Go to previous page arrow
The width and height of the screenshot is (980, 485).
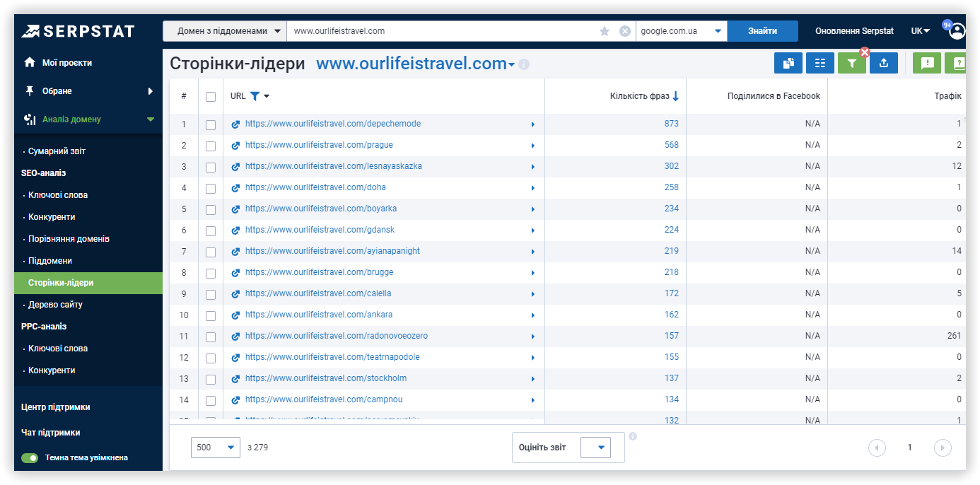click(x=877, y=448)
